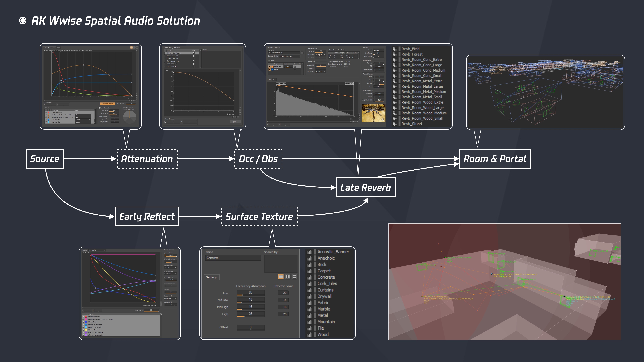Screen dimensions: 644x362
Task: Switch to the Attenuation Settings tab
Action: [x=50, y=48]
